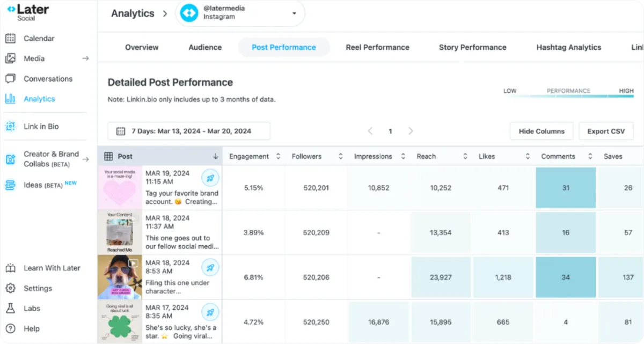Expand the Creator & Brand Collabs arrow
The width and height of the screenshot is (644, 344).
tap(85, 159)
